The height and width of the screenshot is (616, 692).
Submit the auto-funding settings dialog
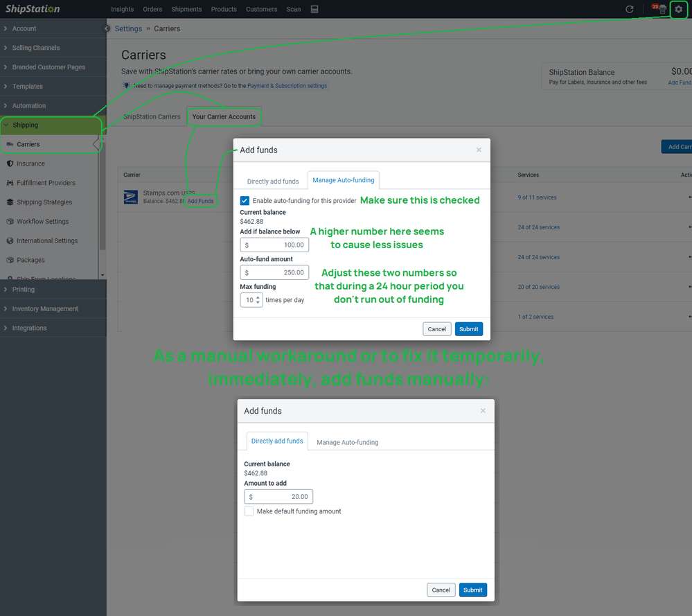[468, 329]
